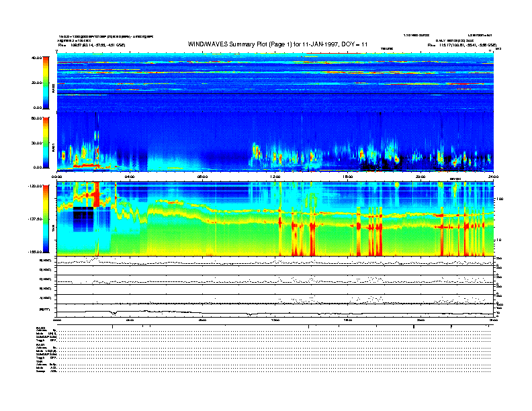
Task: Click the bottom line plot with the solid trace
Action: [275, 311]
